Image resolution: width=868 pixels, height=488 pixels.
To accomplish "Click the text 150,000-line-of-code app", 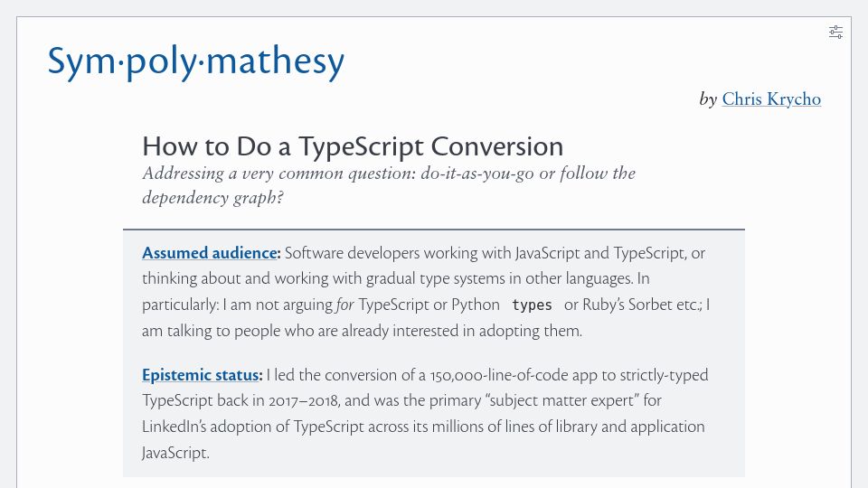I will point(514,375).
